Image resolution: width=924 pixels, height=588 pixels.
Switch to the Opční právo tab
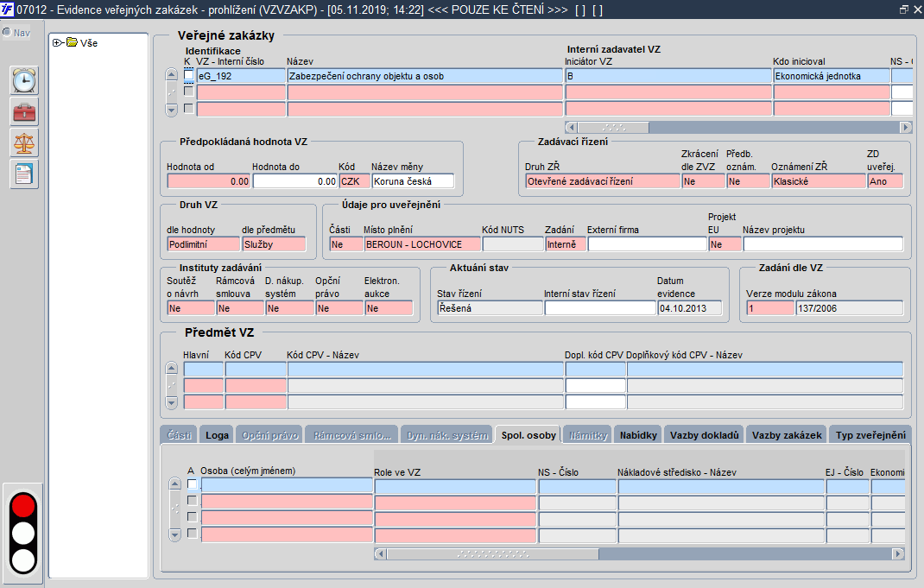[270, 435]
